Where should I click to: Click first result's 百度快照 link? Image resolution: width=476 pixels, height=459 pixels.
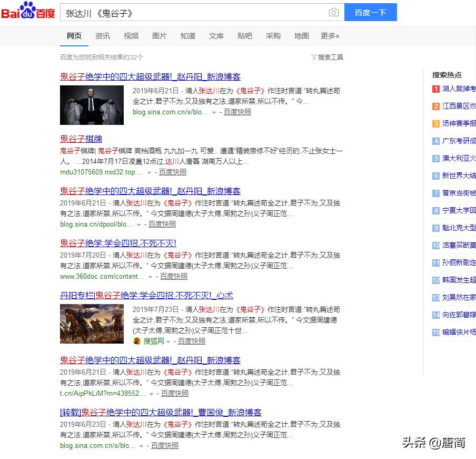pyautogui.click(x=237, y=112)
